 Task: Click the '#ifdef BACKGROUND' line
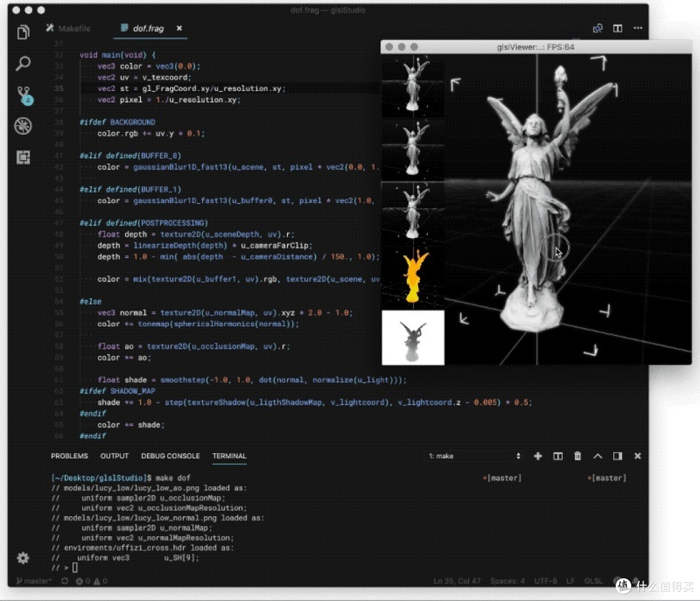[x=117, y=123]
